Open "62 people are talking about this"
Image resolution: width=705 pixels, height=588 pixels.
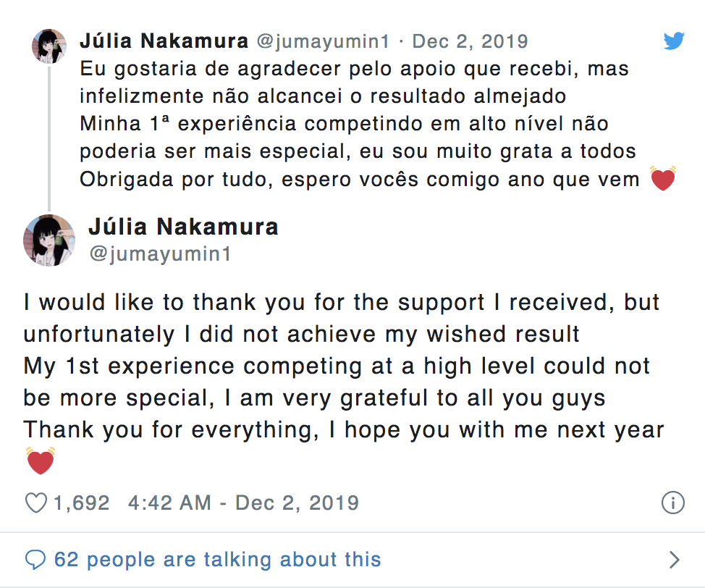click(x=217, y=559)
